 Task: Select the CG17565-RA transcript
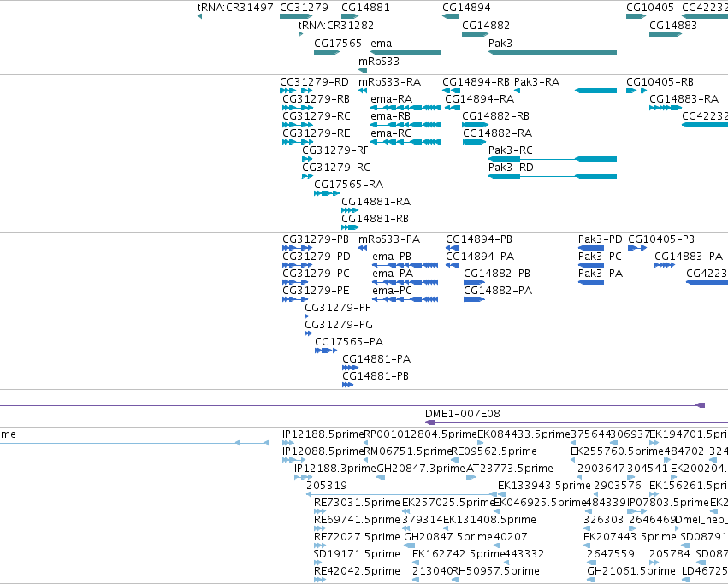point(327,193)
